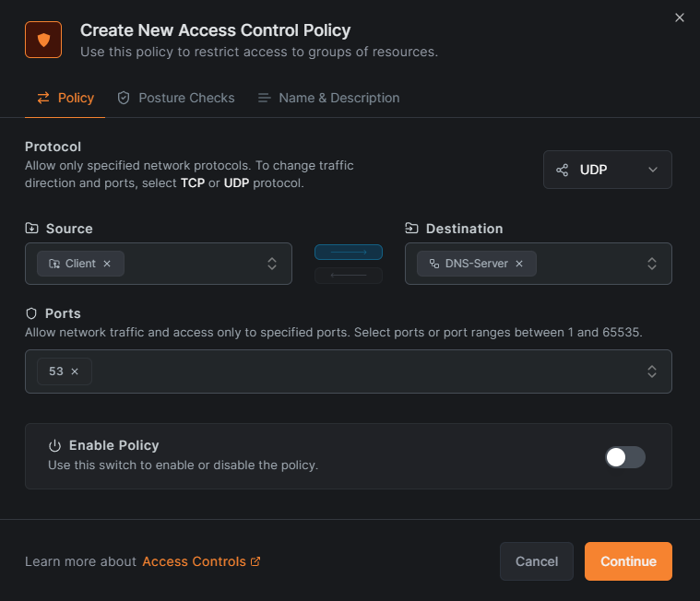Click the Ports shield icon

31,313
